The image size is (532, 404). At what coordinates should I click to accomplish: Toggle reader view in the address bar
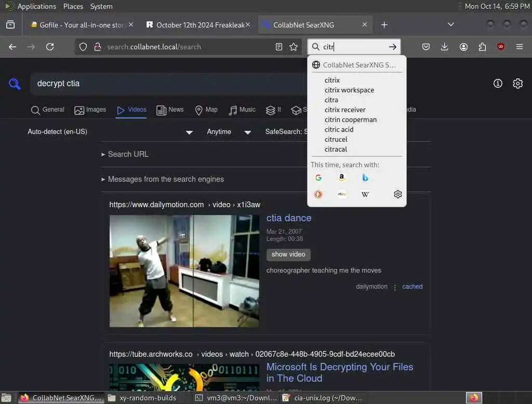(279, 47)
